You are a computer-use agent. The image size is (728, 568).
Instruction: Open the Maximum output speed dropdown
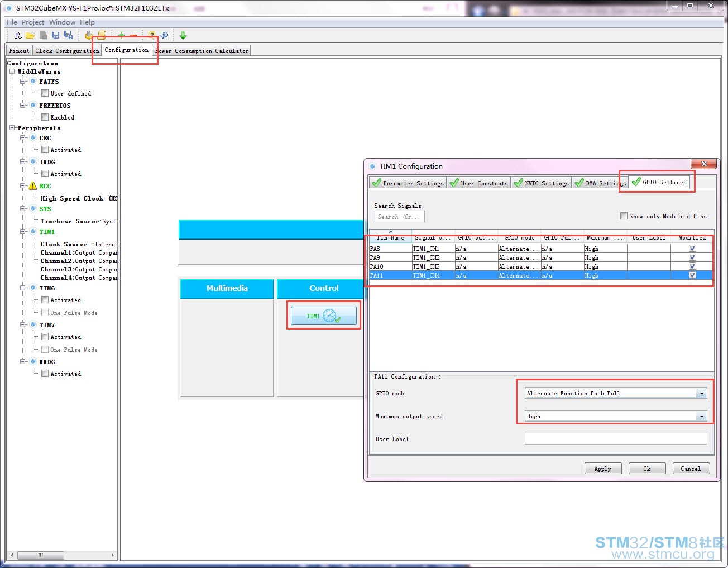(x=702, y=416)
